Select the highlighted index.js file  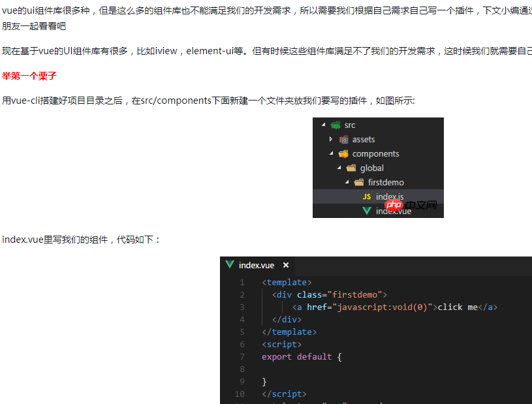pyautogui.click(x=390, y=196)
